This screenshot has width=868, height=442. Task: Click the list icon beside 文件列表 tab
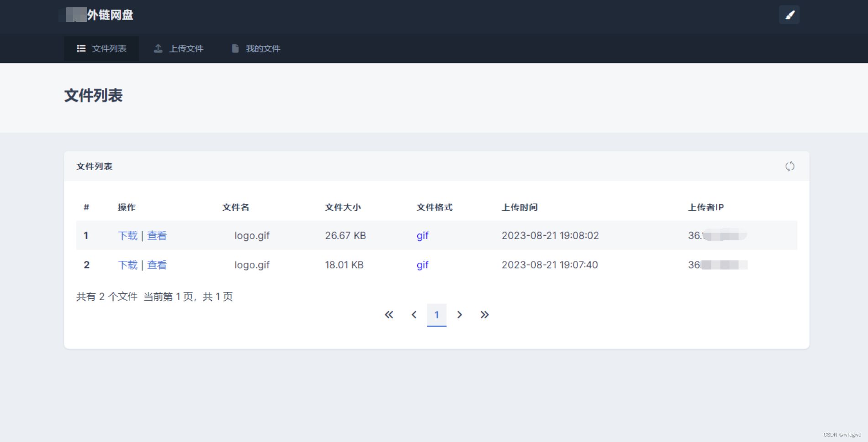click(81, 48)
